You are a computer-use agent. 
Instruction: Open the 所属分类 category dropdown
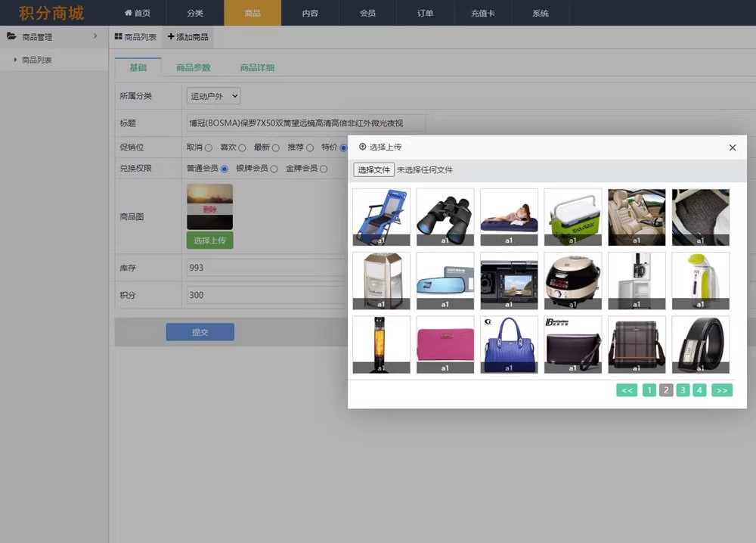pyautogui.click(x=213, y=96)
